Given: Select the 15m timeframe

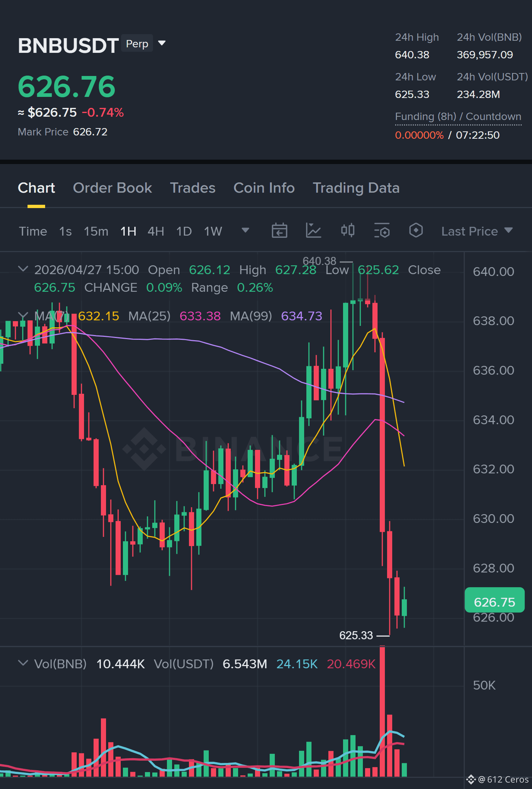Looking at the screenshot, I should (96, 231).
